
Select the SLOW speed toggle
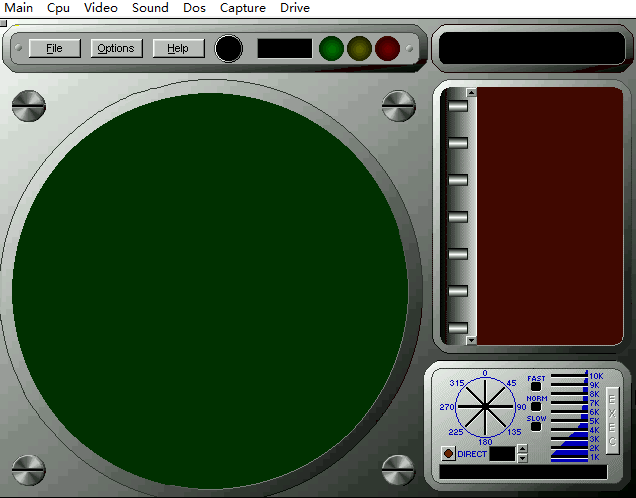(x=536, y=427)
